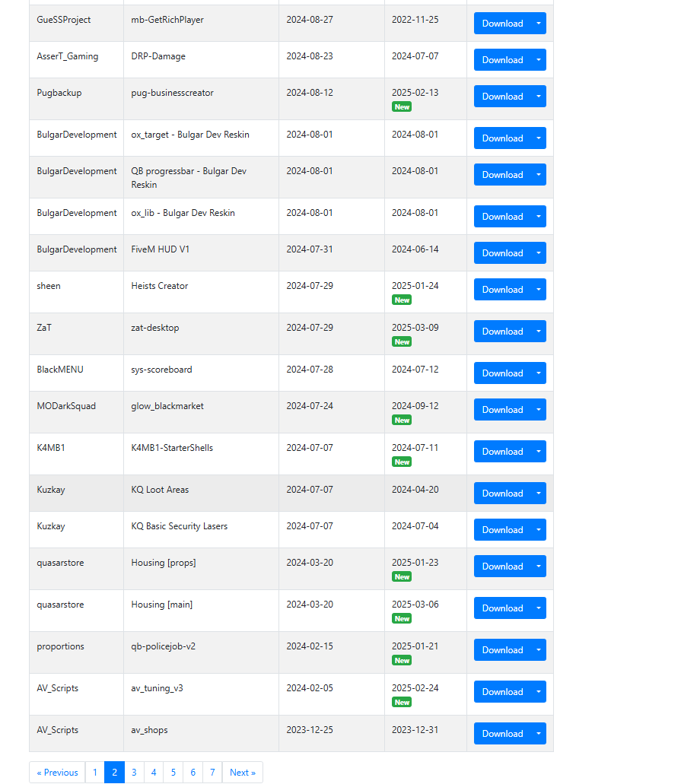Open dropdown arrow beside mb-GetRichPlayer Download

click(539, 24)
